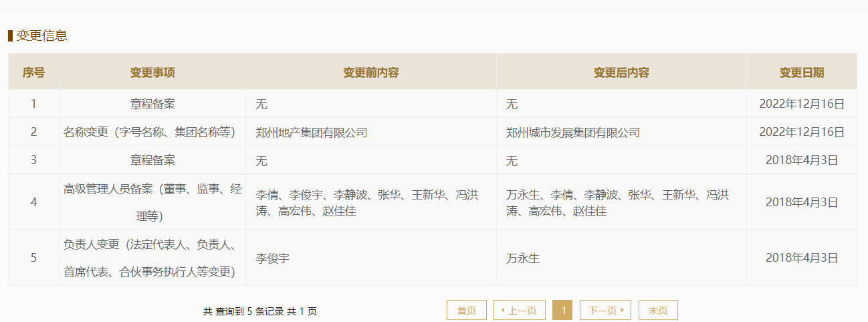The width and height of the screenshot is (868, 322).
Task: Click the 序号 column header
Action: tap(33, 72)
